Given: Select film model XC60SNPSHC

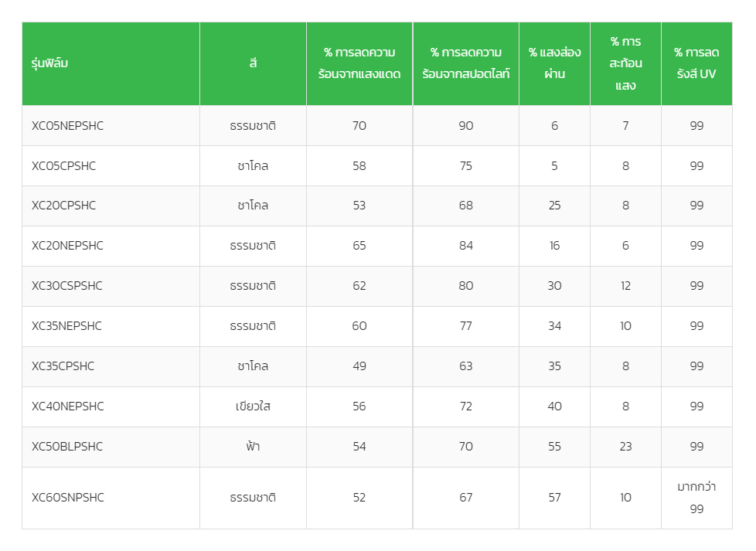Looking at the screenshot, I should click(x=67, y=498).
